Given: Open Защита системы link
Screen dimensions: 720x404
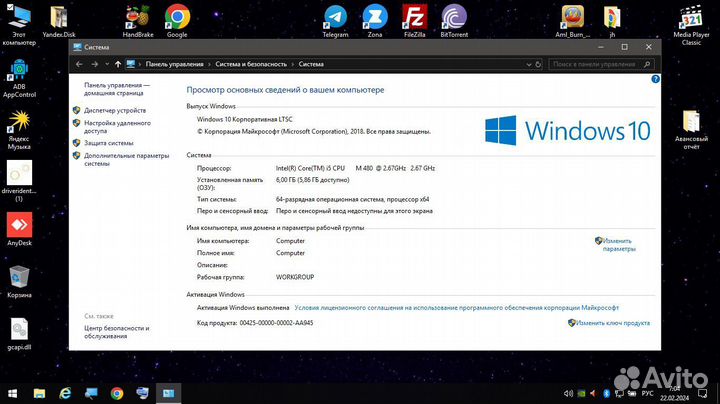Looking at the screenshot, I should pos(108,143).
